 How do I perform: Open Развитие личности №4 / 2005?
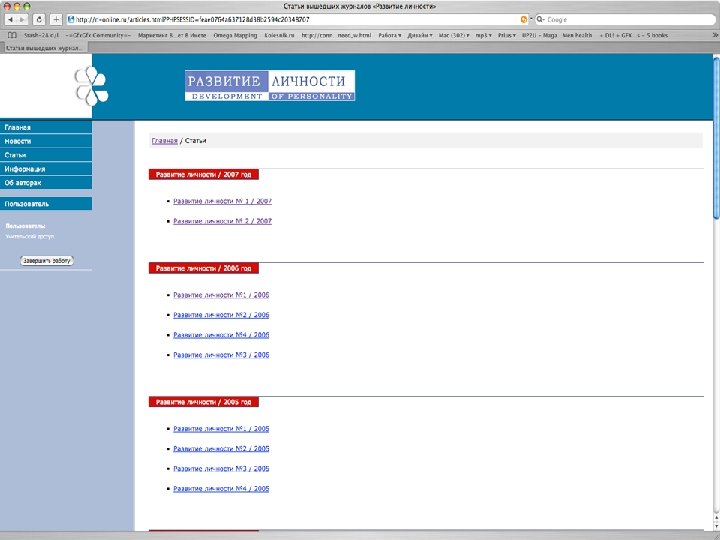click(x=221, y=489)
